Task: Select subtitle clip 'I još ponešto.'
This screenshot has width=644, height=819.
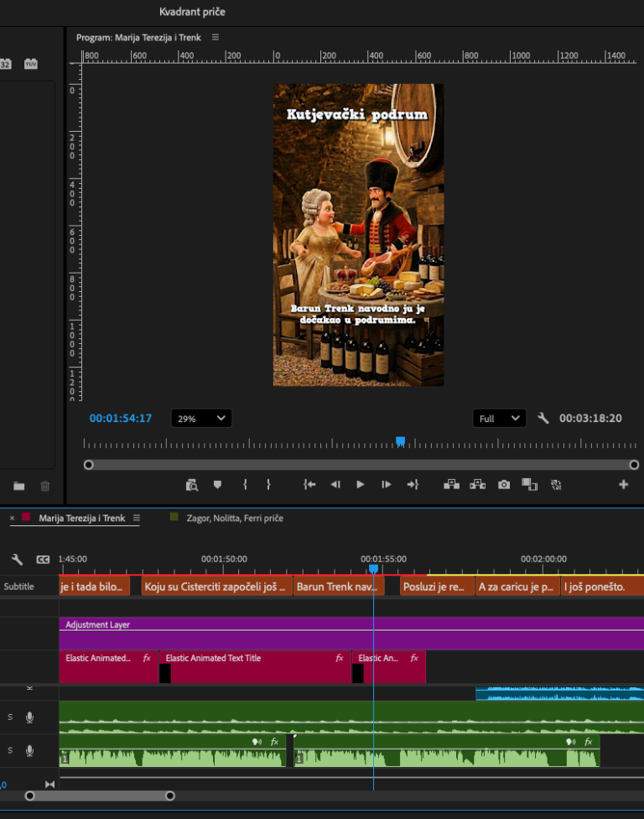Action: [x=602, y=587]
